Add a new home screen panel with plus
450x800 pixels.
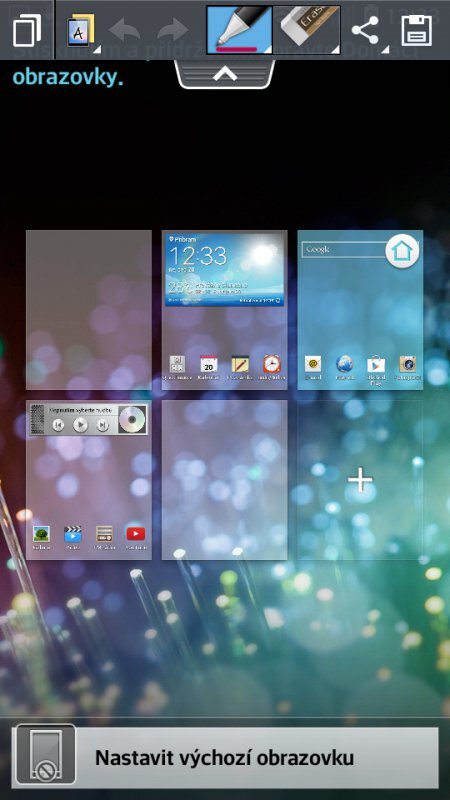pyautogui.click(x=360, y=480)
